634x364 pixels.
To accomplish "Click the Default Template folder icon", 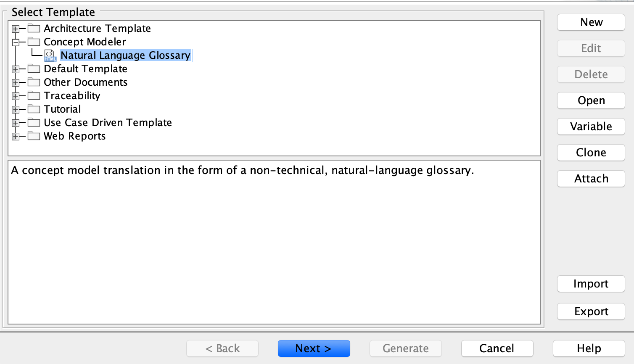I will [34, 69].
